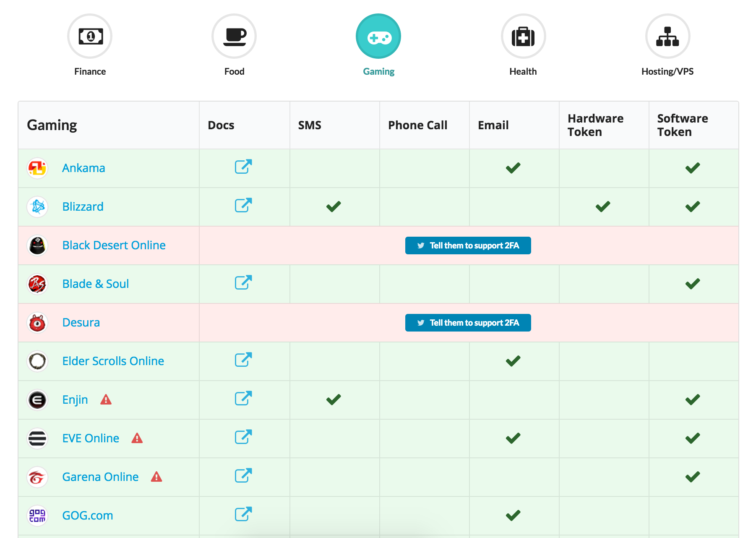The height and width of the screenshot is (538, 756).
Task: Click the Desura logo icon
Action: (37, 323)
